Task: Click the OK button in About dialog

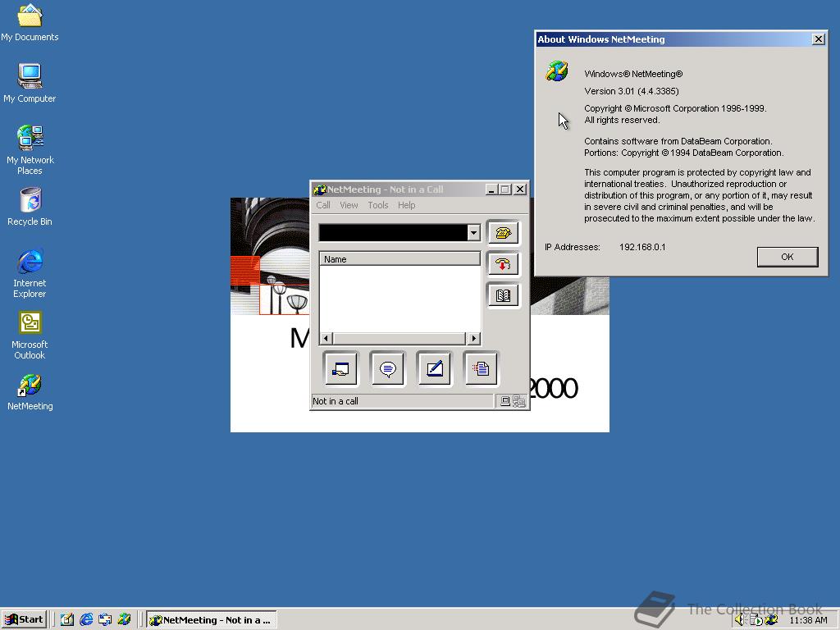Action: [x=787, y=257]
